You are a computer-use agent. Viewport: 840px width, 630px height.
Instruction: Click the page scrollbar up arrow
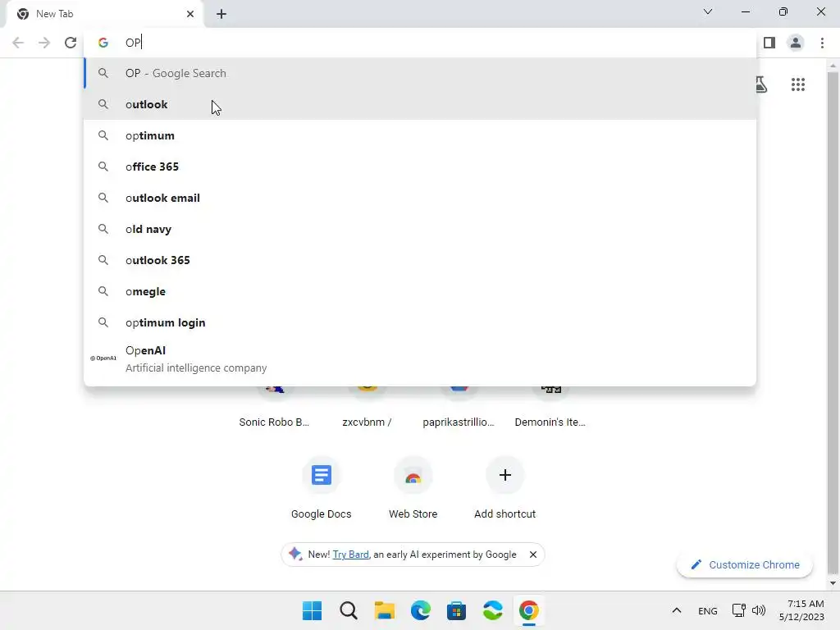point(833,66)
